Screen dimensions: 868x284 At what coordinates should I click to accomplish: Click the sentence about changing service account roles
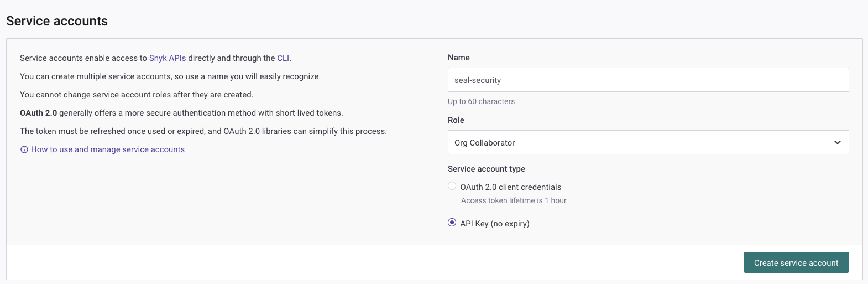pos(137,95)
